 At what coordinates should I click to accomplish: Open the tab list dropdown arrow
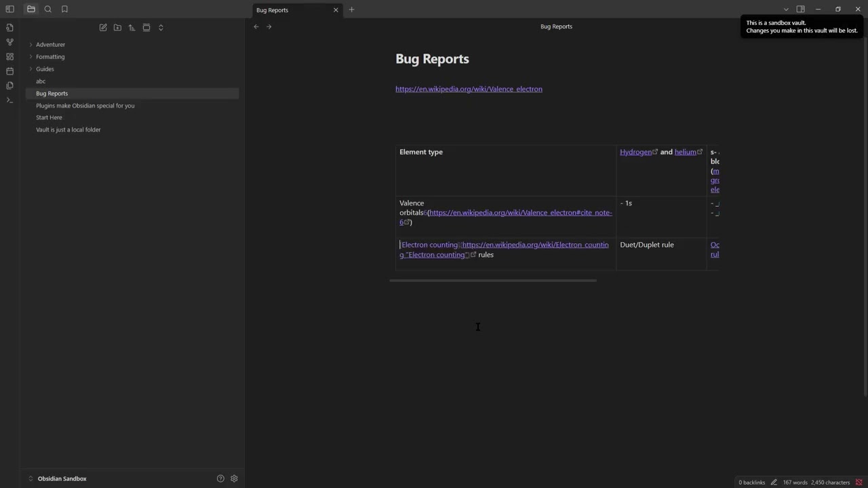tap(786, 9)
